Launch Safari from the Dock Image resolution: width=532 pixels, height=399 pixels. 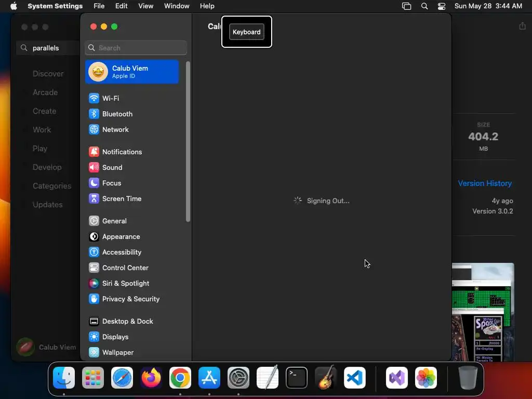click(122, 378)
